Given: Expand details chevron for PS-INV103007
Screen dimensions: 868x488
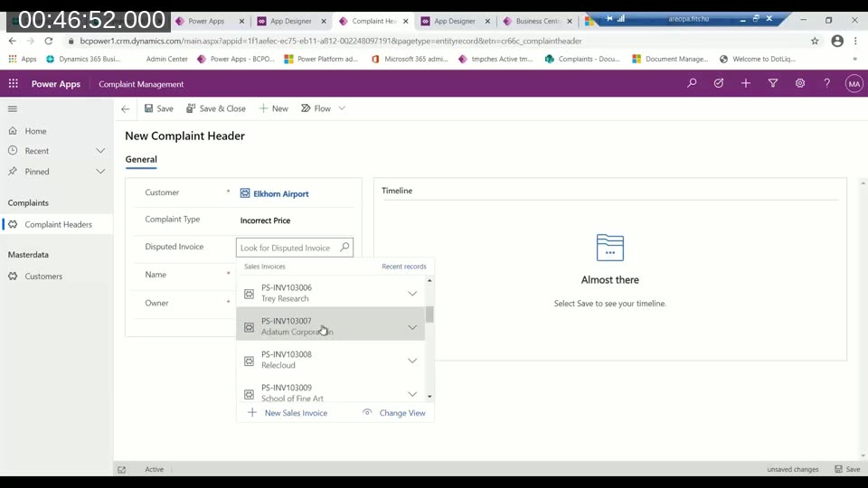Looking at the screenshot, I should click(412, 327).
